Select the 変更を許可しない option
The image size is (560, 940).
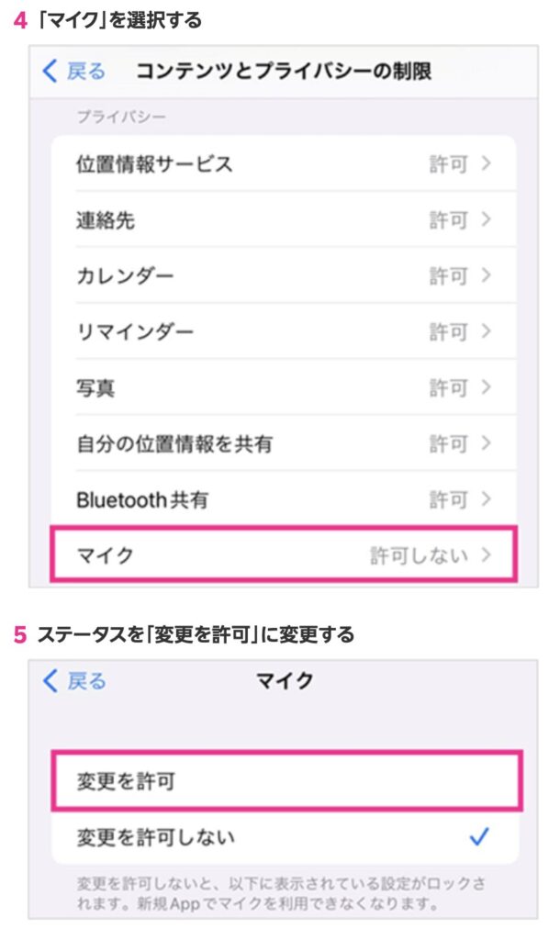point(156,836)
